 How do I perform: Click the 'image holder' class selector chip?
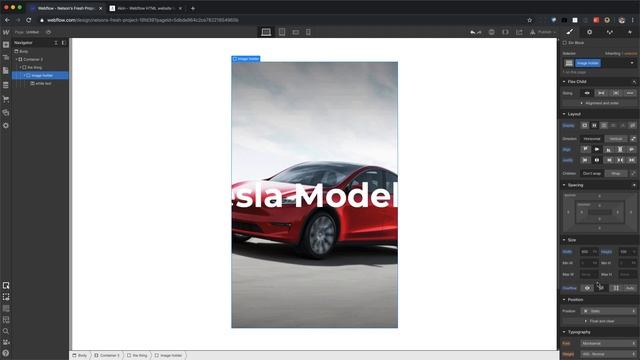[588, 63]
